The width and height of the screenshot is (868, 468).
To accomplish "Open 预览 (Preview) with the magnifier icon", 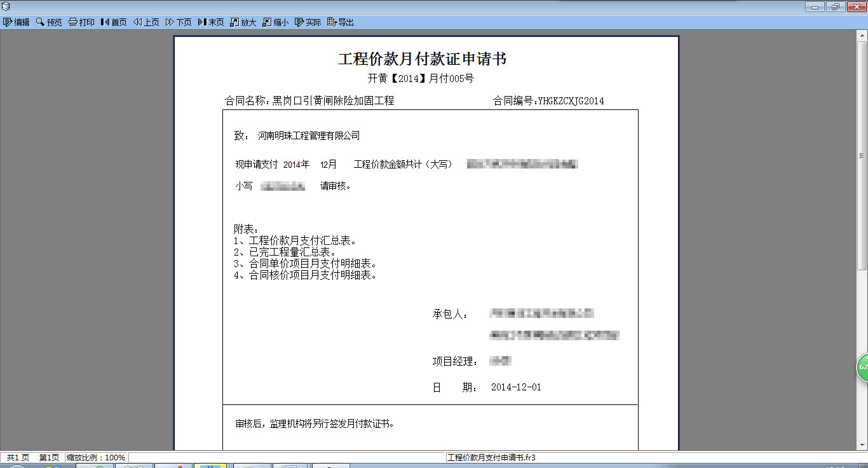I will coord(49,22).
